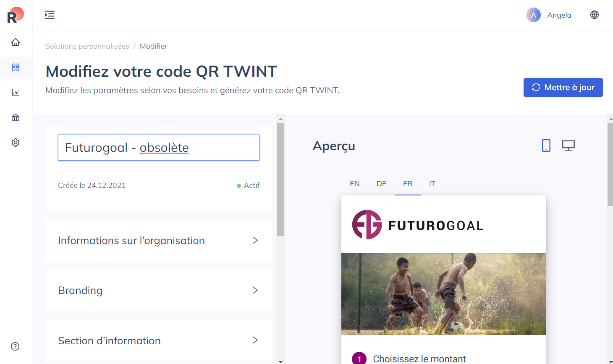Select the FR preview language tab
Viewport: 613px width, 364px height.
click(x=408, y=184)
